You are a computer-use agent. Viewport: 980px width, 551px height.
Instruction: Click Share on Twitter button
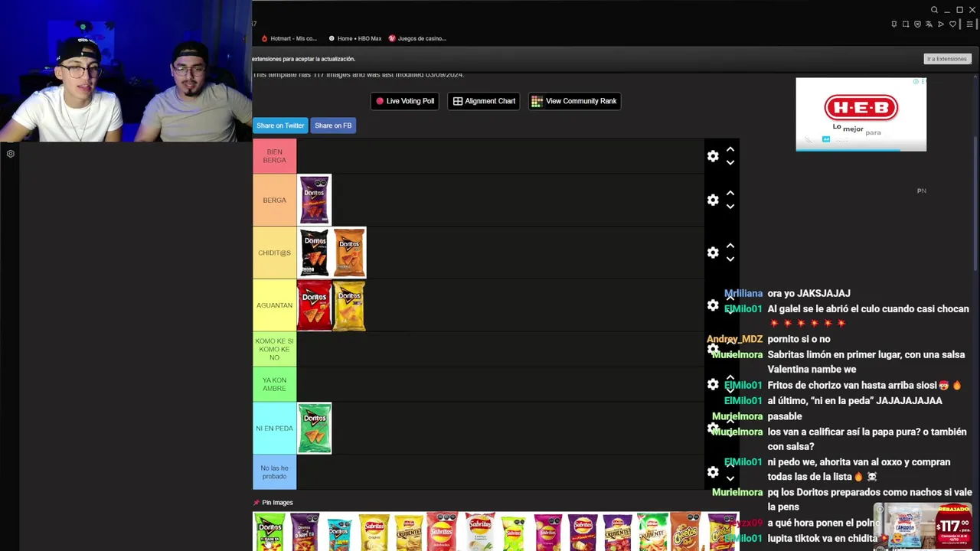[280, 126]
